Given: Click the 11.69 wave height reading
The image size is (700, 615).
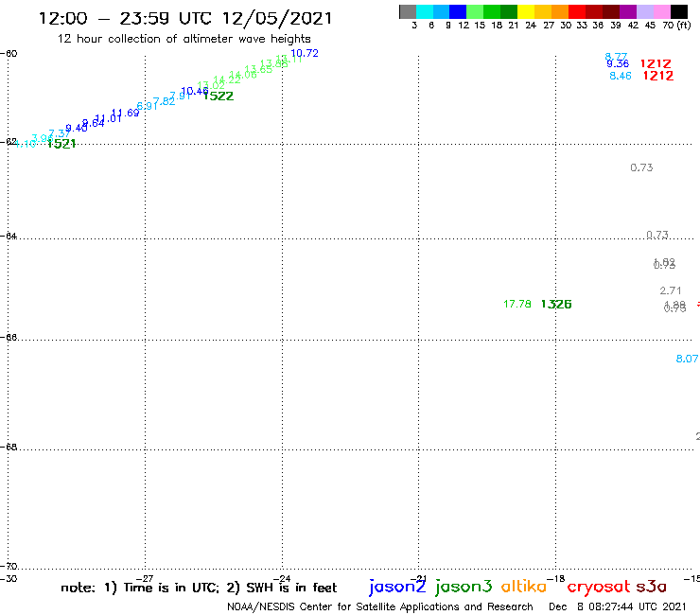Looking at the screenshot, I should click(x=126, y=113).
